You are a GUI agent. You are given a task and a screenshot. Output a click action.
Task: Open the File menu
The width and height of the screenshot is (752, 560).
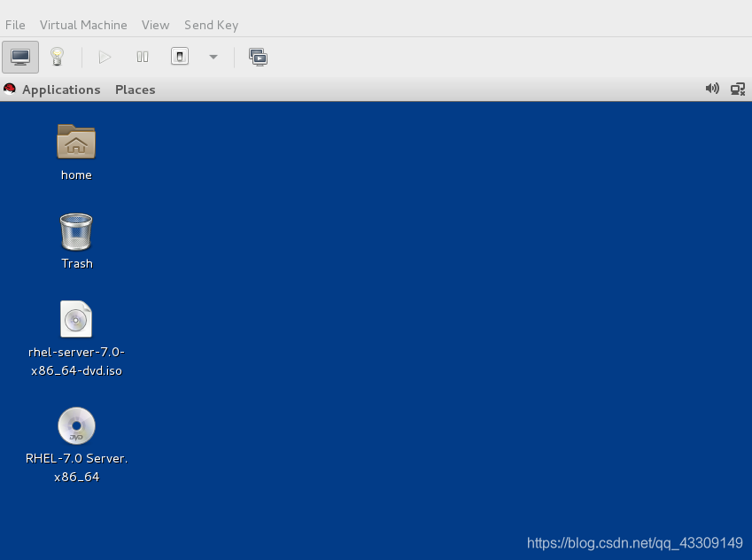pyautogui.click(x=15, y=25)
